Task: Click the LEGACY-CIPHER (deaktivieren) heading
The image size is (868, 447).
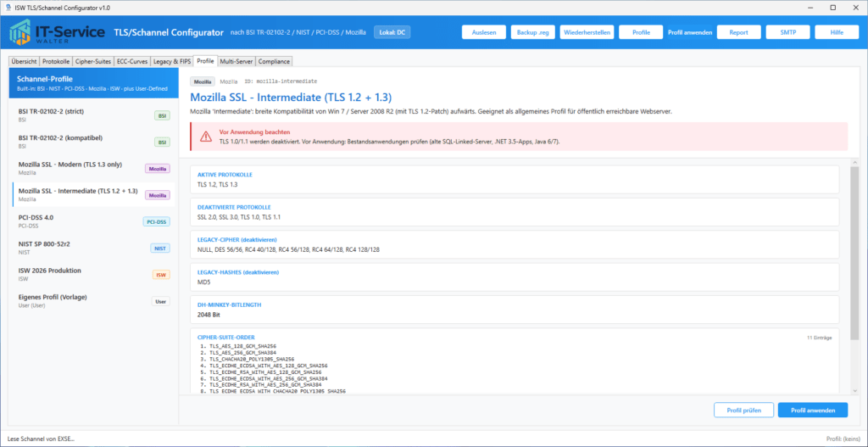Action: pyautogui.click(x=237, y=240)
